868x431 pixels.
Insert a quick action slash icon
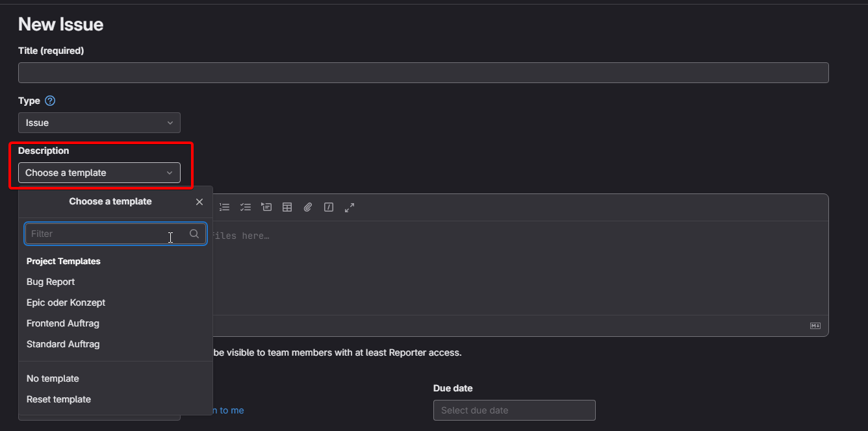click(329, 207)
